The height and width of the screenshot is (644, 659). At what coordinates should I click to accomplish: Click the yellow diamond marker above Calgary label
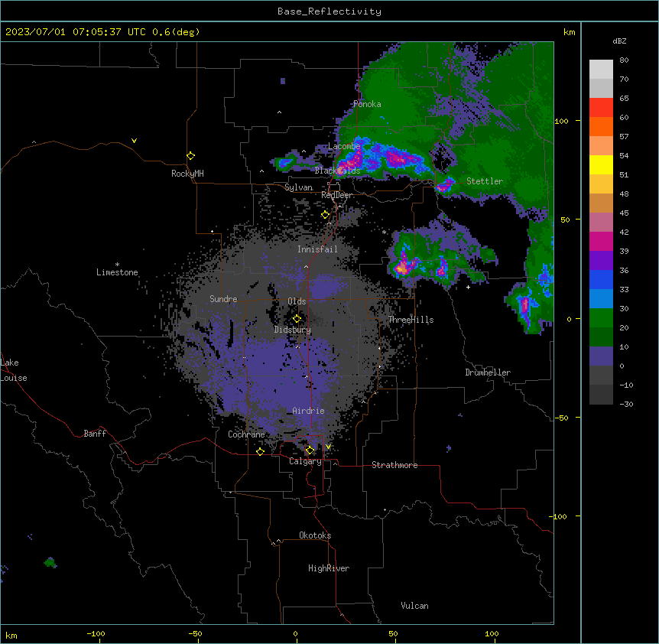(310, 450)
